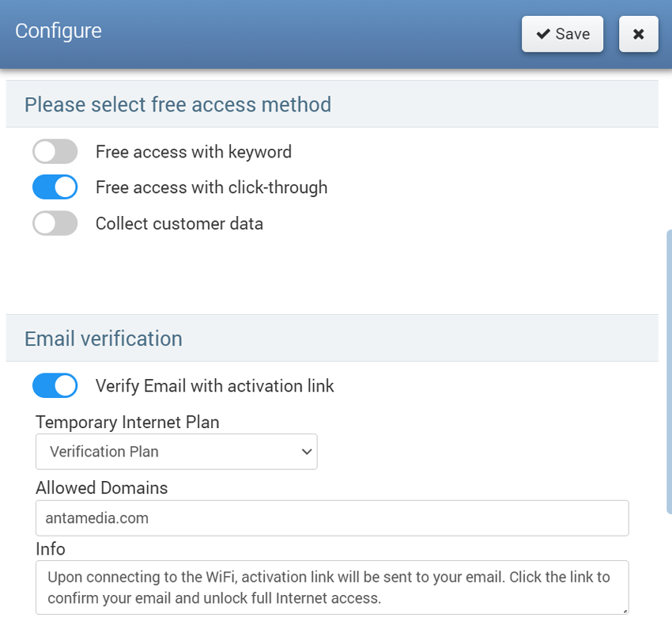This screenshot has width=672, height=629.
Task: Click the "Configure" dialog title
Action: [59, 31]
